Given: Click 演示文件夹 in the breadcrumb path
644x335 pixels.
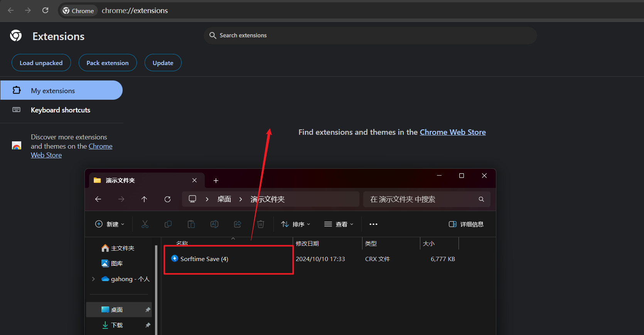Looking at the screenshot, I should (x=268, y=199).
